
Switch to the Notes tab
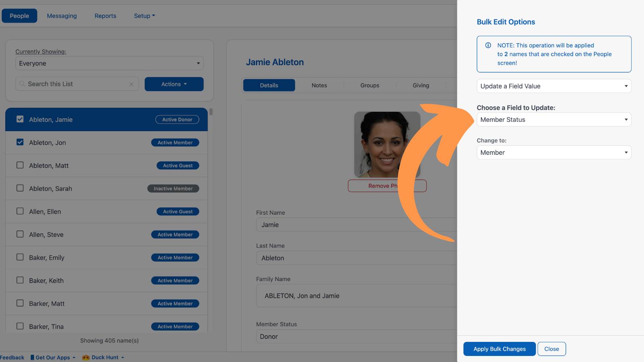pyautogui.click(x=319, y=85)
